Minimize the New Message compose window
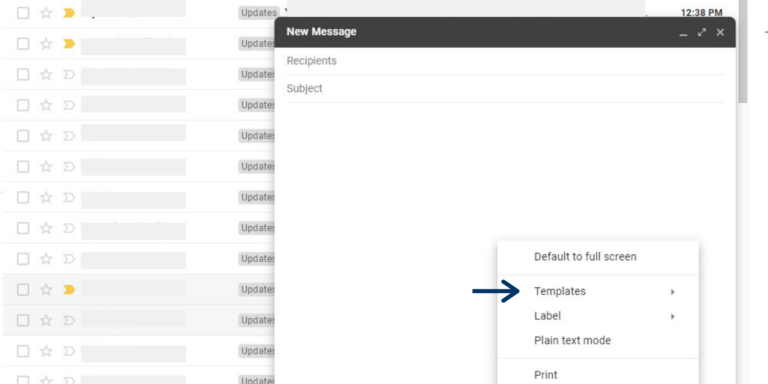The width and height of the screenshot is (768, 384). point(683,32)
